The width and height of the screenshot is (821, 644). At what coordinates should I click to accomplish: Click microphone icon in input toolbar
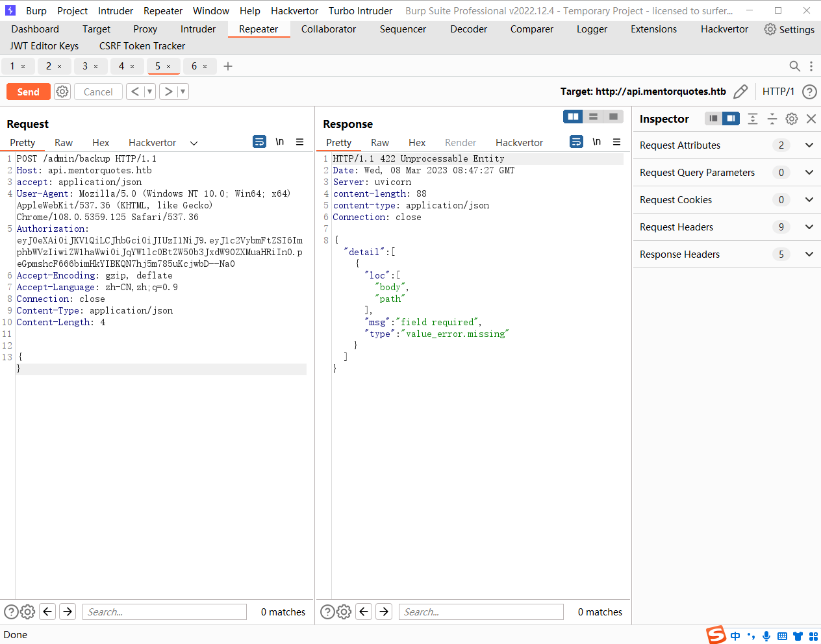tap(766, 636)
